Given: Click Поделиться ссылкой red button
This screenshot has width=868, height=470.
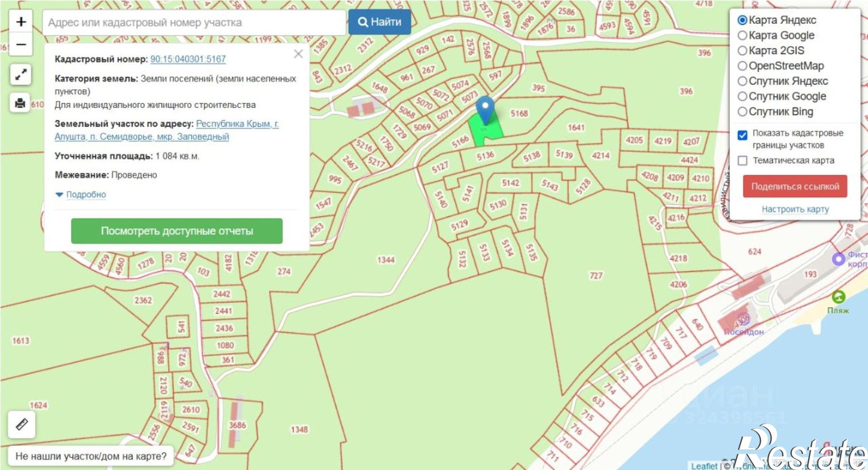Looking at the screenshot, I should coord(795,187).
